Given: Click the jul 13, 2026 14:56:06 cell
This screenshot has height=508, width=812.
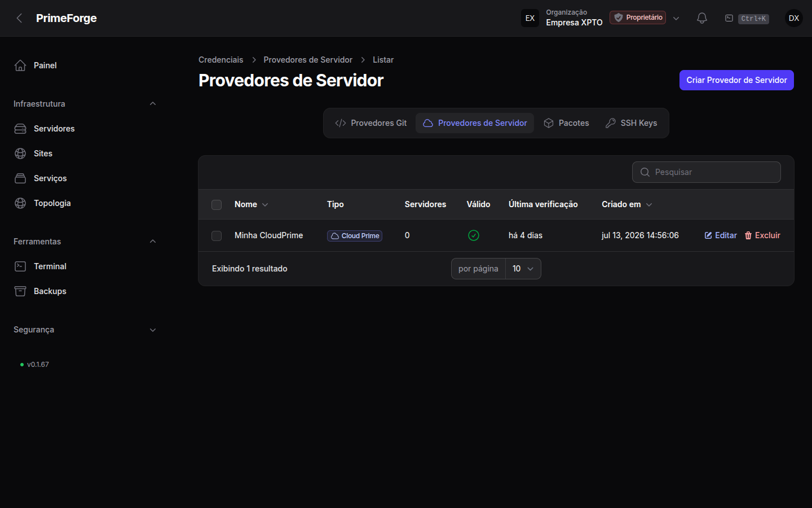Looking at the screenshot, I should 640,235.
